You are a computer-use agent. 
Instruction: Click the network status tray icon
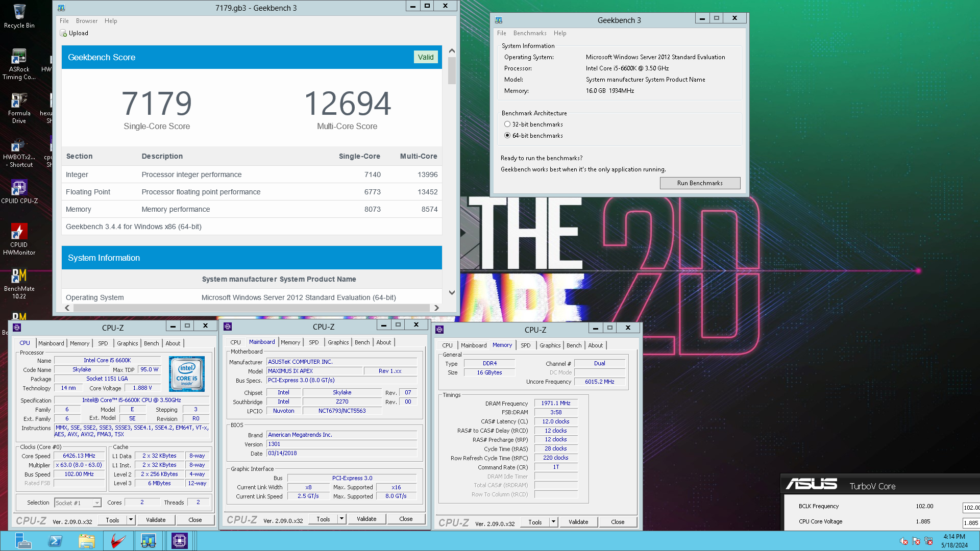[928, 541]
